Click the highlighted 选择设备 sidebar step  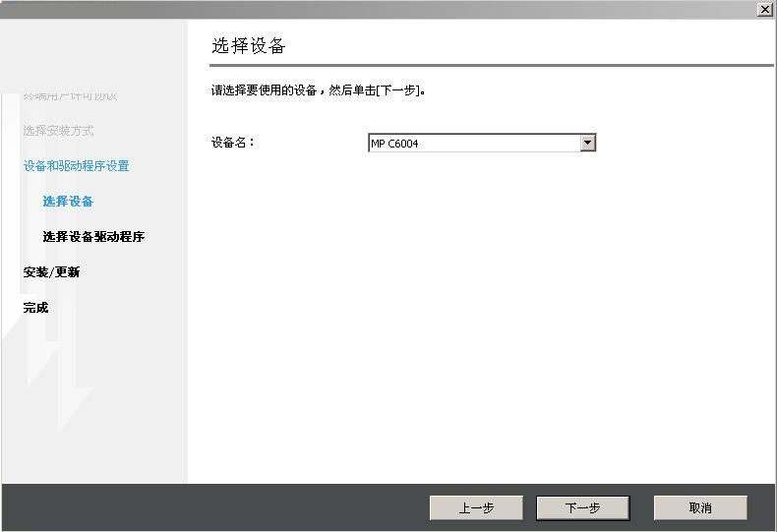(68, 202)
